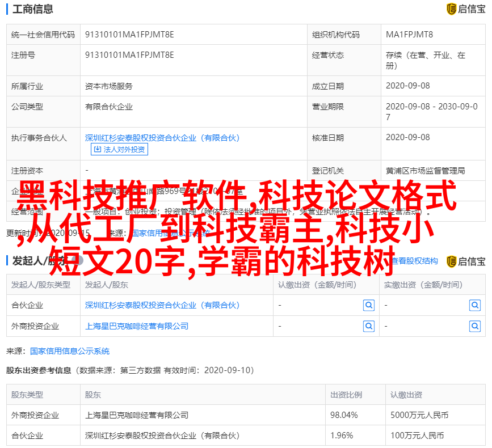Open 上海星巴克咖啡经营有限公司 link in 发起人/股东 table

tap(137, 327)
